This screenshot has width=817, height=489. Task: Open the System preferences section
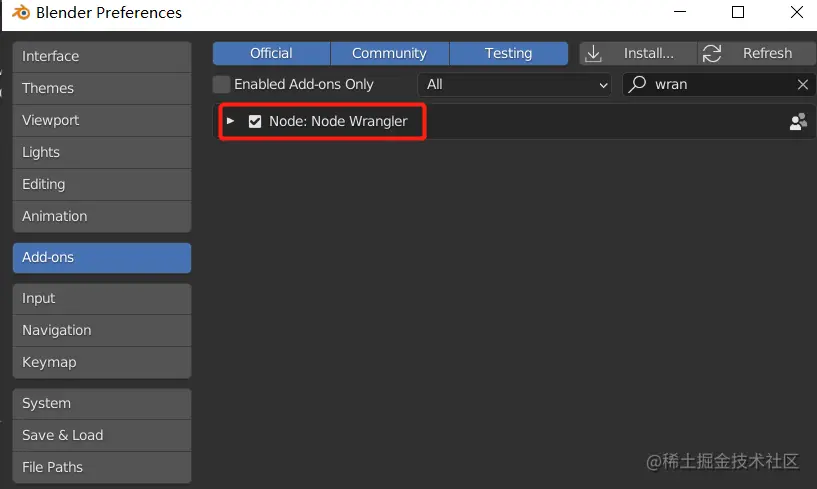(102, 404)
